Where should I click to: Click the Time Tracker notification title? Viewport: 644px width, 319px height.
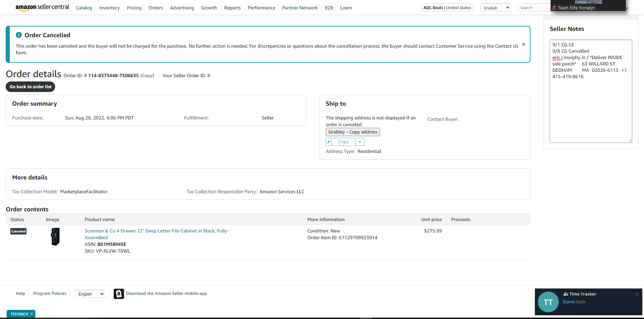click(x=583, y=294)
